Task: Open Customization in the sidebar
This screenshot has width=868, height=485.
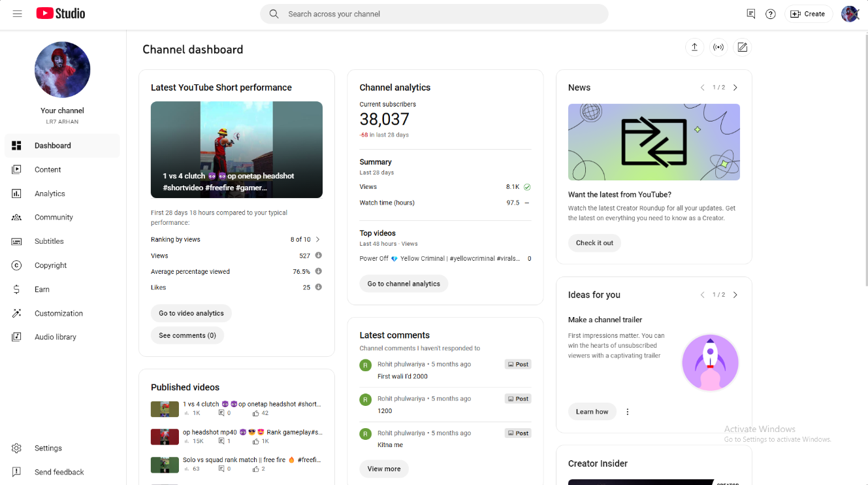Action: tap(62, 313)
